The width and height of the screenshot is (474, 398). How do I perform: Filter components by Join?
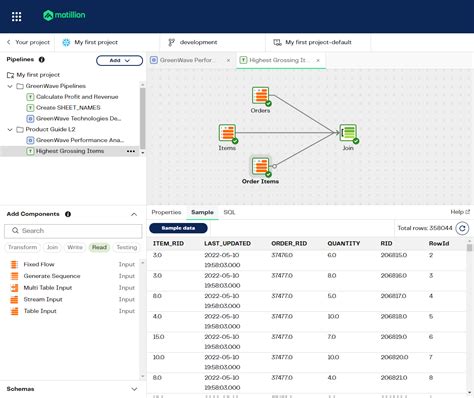(x=52, y=247)
